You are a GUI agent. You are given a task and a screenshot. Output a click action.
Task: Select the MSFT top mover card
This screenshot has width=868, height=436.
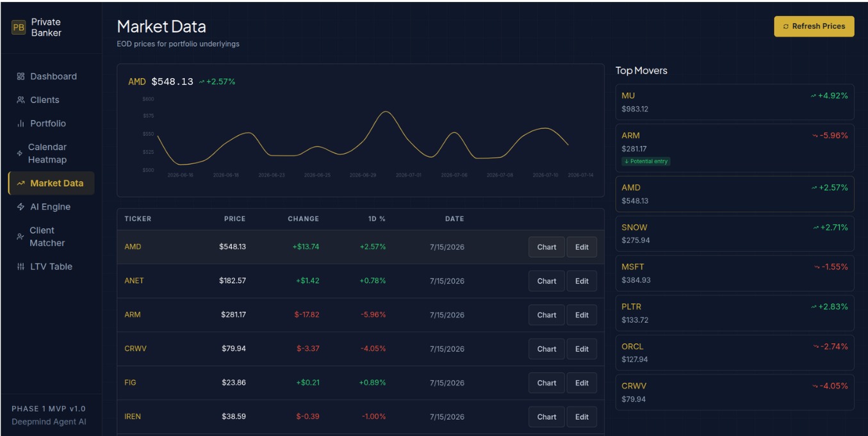click(735, 273)
